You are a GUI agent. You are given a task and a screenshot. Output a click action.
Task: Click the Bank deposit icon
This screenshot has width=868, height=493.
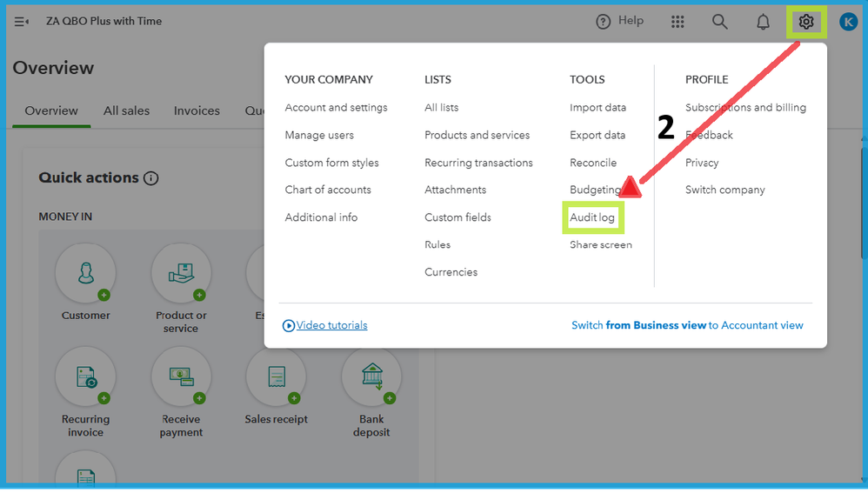point(371,376)
